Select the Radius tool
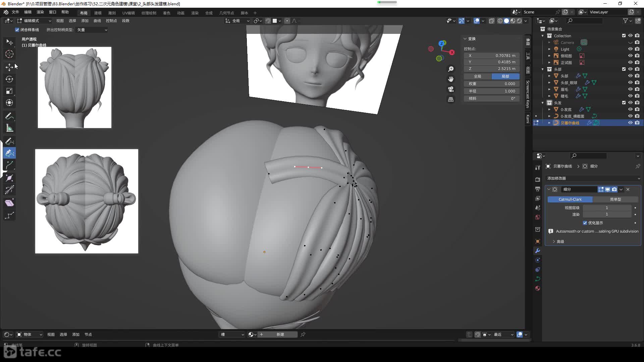Image resolution: width=644 pixels, height=362 pixels. pyautogui.click(x=9, y=178)
